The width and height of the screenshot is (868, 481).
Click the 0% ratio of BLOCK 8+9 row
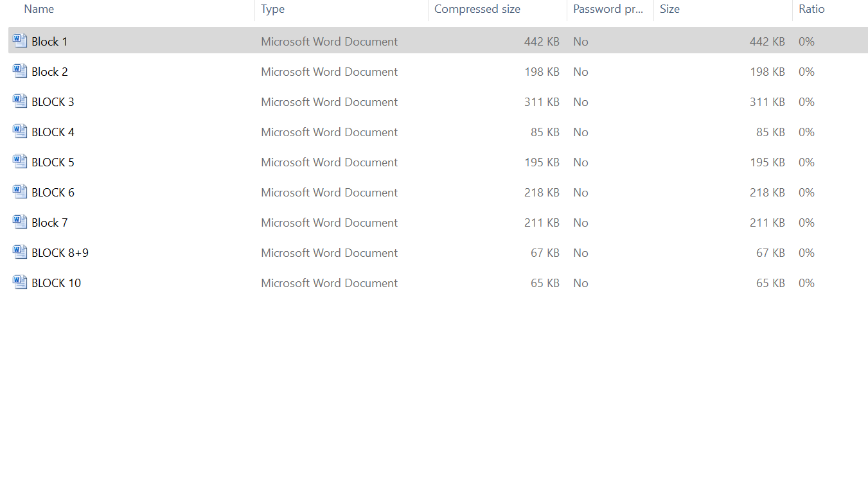tap(806, 253)
